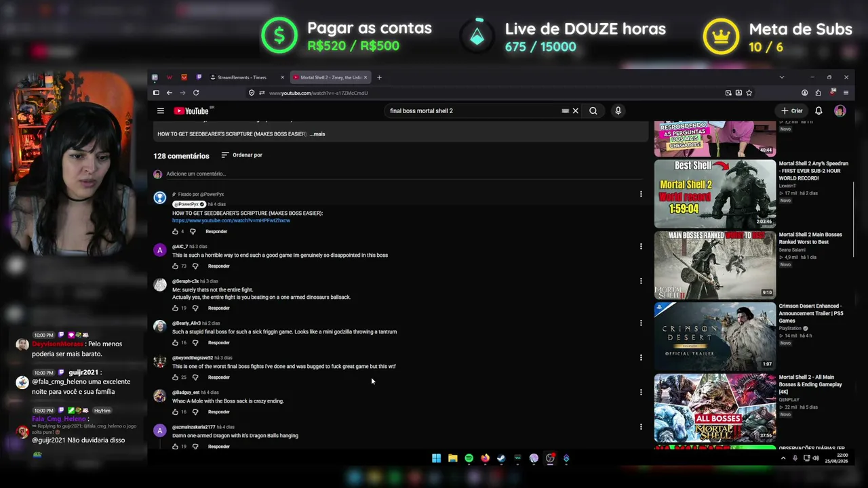Viewport: 868px width, 488px height.
Task: Clear the search box with the X
Action: coord(576,111)
